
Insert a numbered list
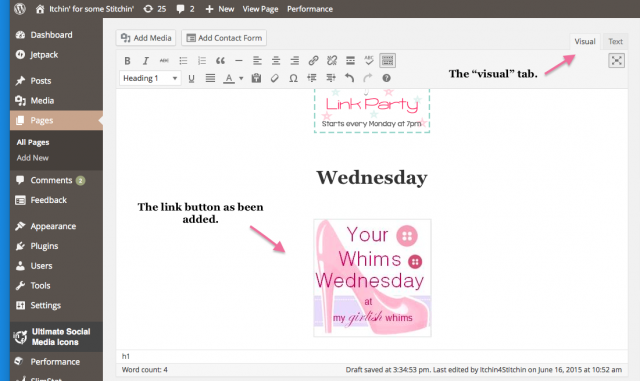click(202, 61)
